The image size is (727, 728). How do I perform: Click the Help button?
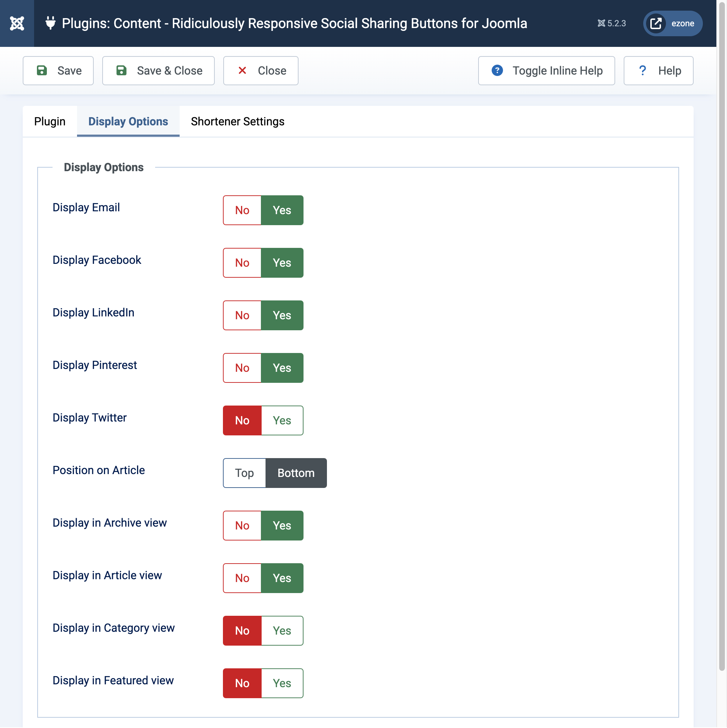tap(658, 70)
